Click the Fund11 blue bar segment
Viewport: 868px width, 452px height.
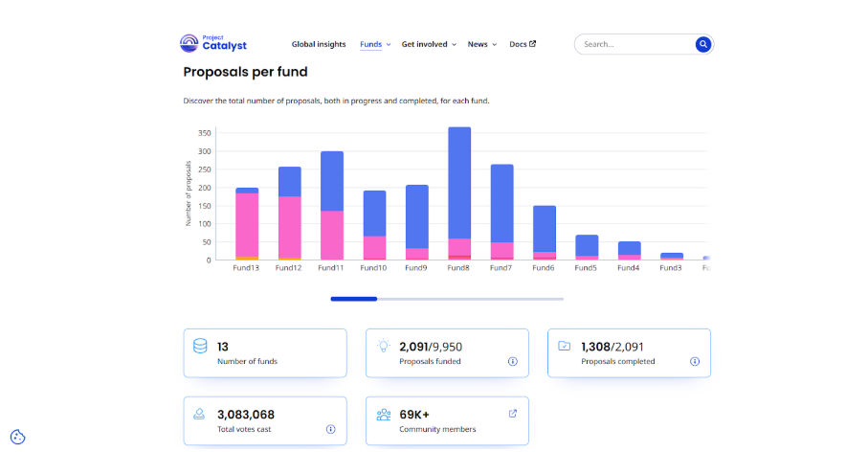pos(332,181)
